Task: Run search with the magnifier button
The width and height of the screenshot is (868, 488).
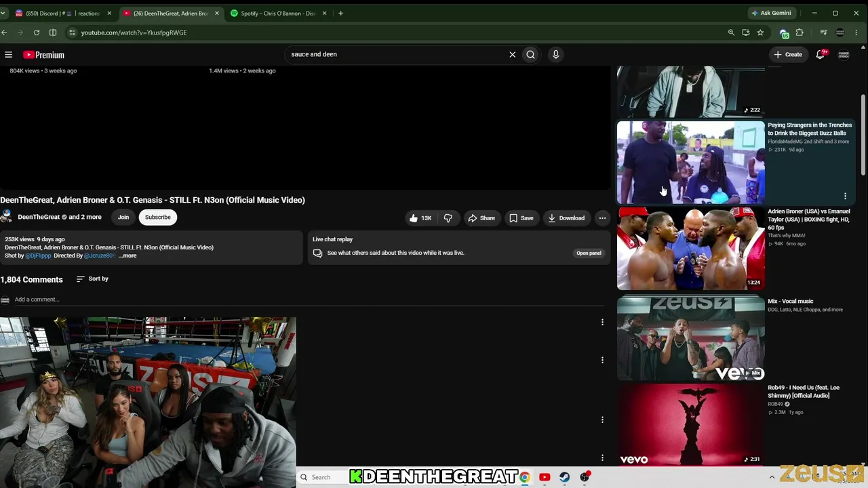Action: click(x=531, y=54)
